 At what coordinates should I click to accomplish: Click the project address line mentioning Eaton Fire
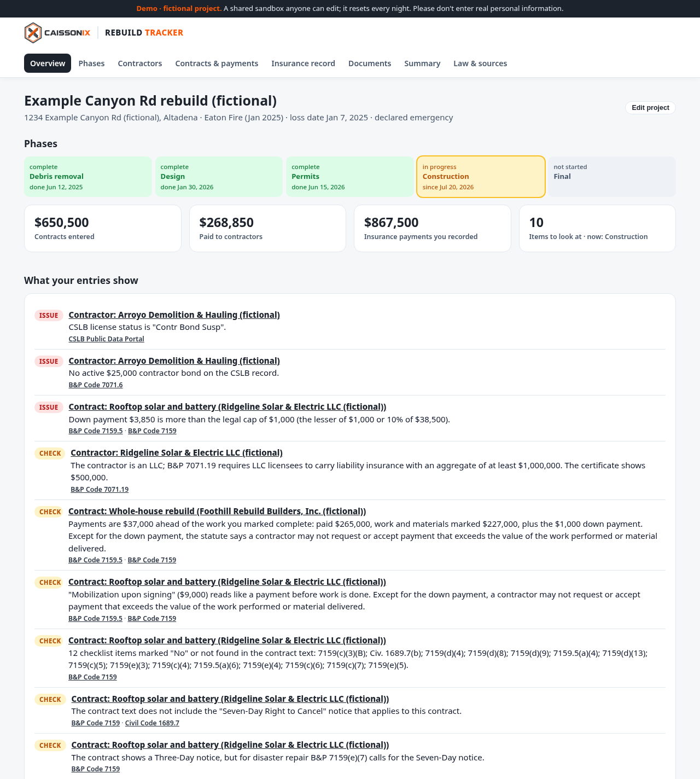(238, 118)
